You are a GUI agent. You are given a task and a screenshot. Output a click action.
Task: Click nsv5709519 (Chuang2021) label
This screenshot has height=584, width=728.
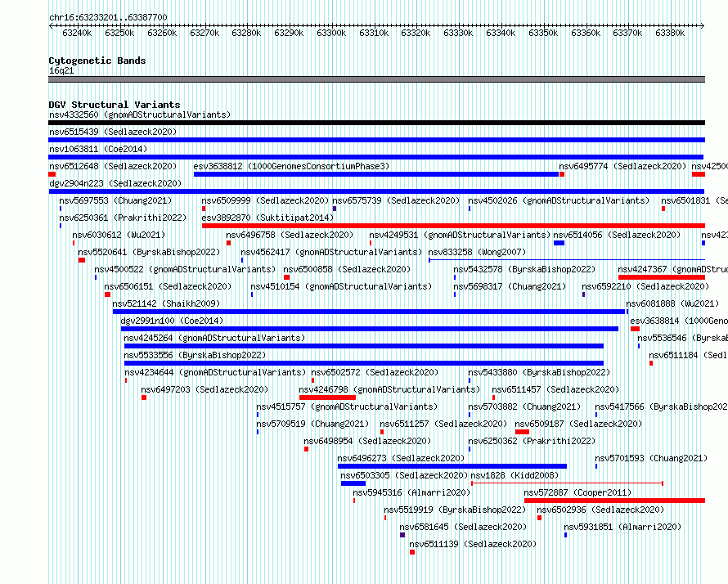312,424
